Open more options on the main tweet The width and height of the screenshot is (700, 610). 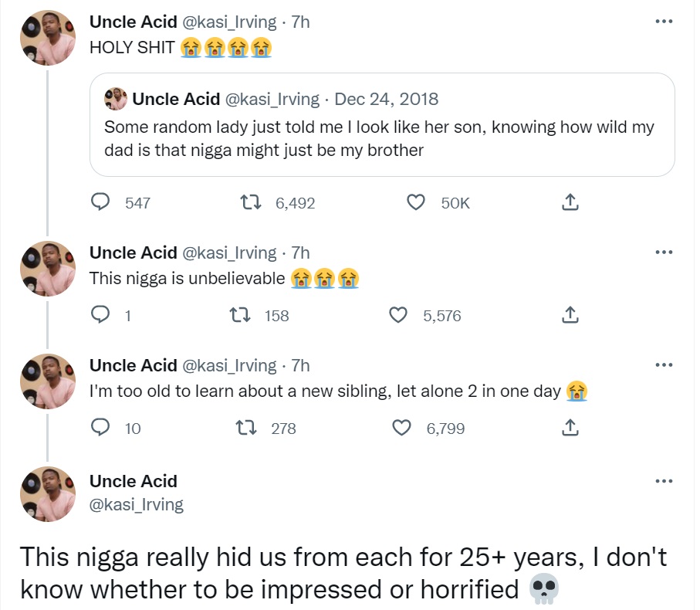click(663, 481)
